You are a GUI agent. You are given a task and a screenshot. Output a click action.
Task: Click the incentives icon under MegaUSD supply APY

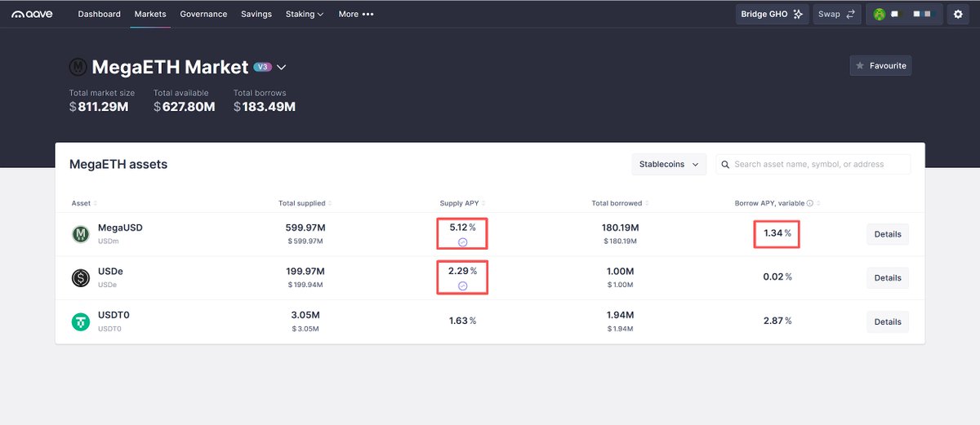[x=463, y=242]
